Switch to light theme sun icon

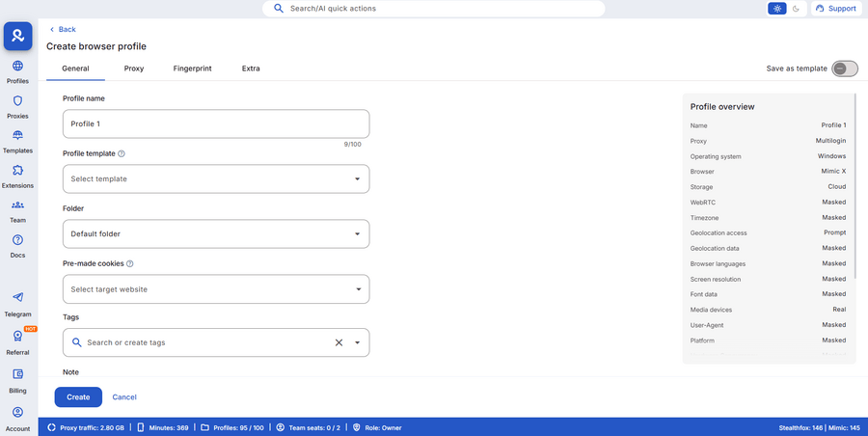pyautogui.click(x=777, y=9)
